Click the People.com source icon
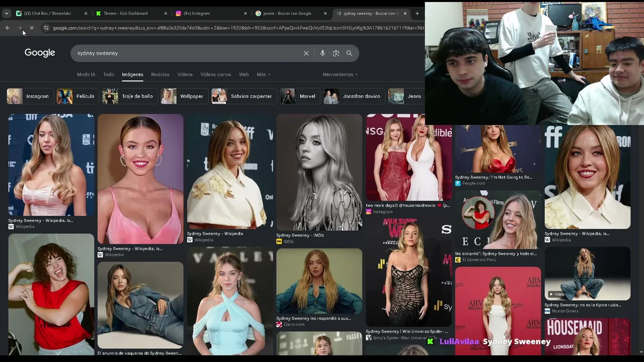Screen dimensions: 644x362 [458, 184]
